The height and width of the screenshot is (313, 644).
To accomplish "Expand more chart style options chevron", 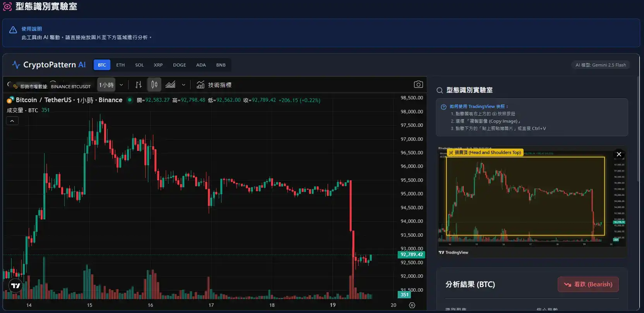I will tap(184, 85).
